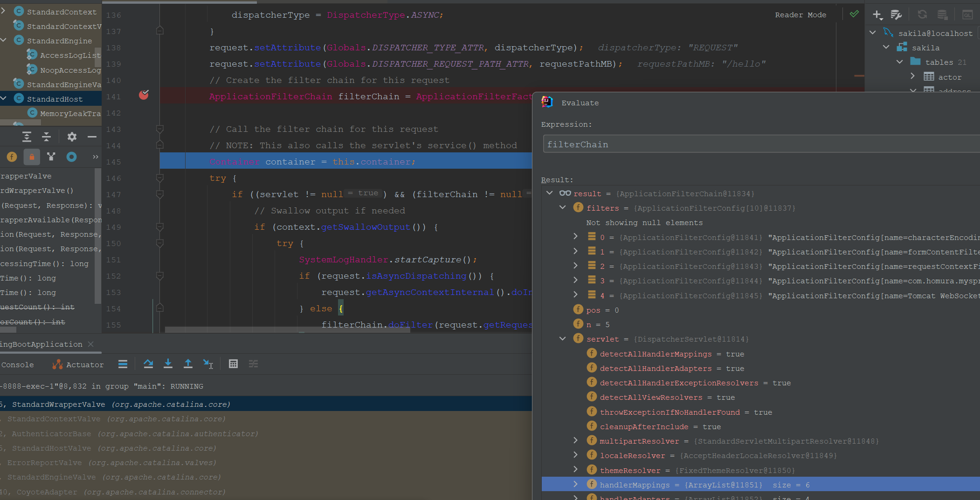The height and width of the screenshot is (500, 980).
Task: Click the add data source plus icon
Action: pyautogui.click(x=877, y=14)
